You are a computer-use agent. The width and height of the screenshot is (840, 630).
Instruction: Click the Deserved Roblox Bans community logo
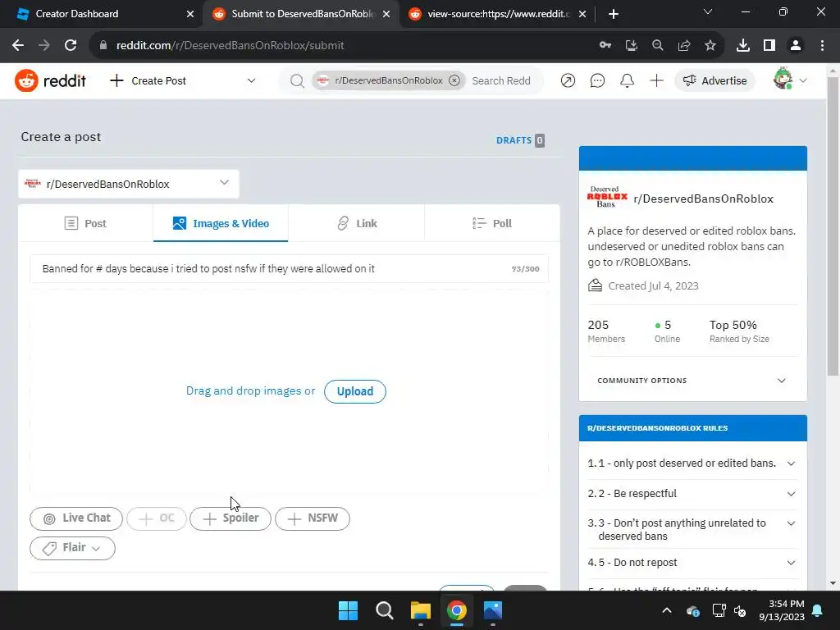[607, 197]
